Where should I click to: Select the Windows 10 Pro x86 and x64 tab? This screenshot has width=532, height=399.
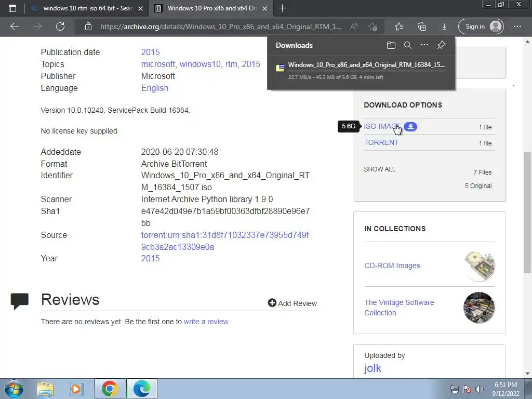tap(212, 8)
